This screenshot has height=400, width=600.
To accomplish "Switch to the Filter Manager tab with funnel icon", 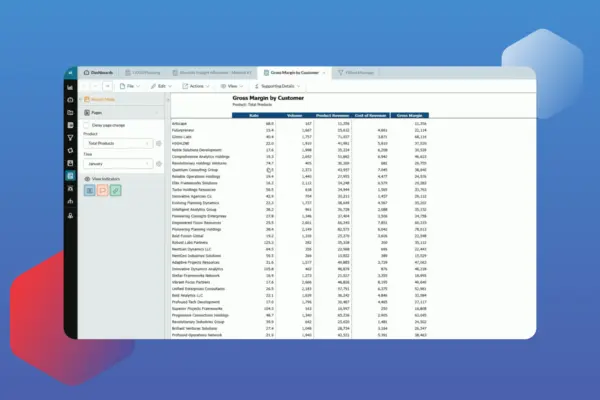I will click(x=356, y=72).
